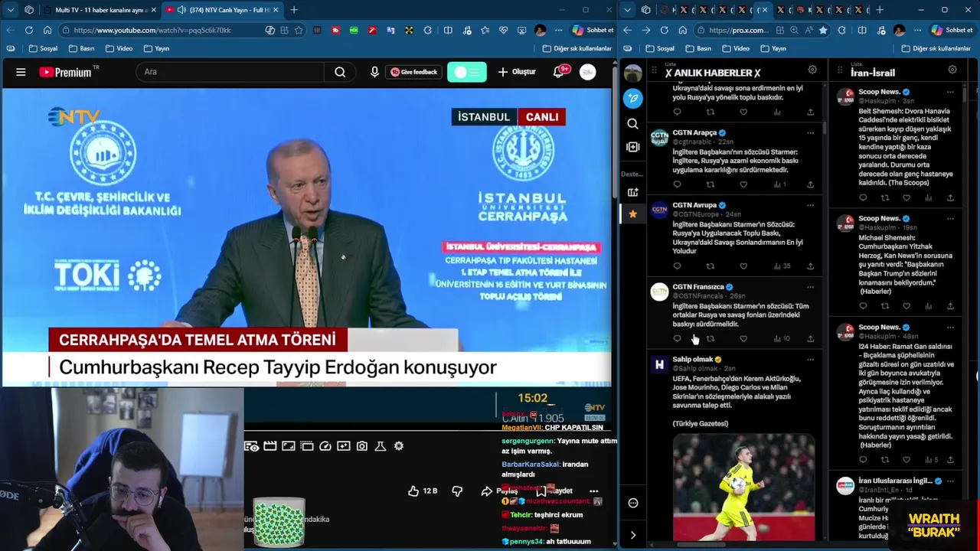
Task: Open the star favorites item in X Pro sidebar
Action: coord(632,214)
